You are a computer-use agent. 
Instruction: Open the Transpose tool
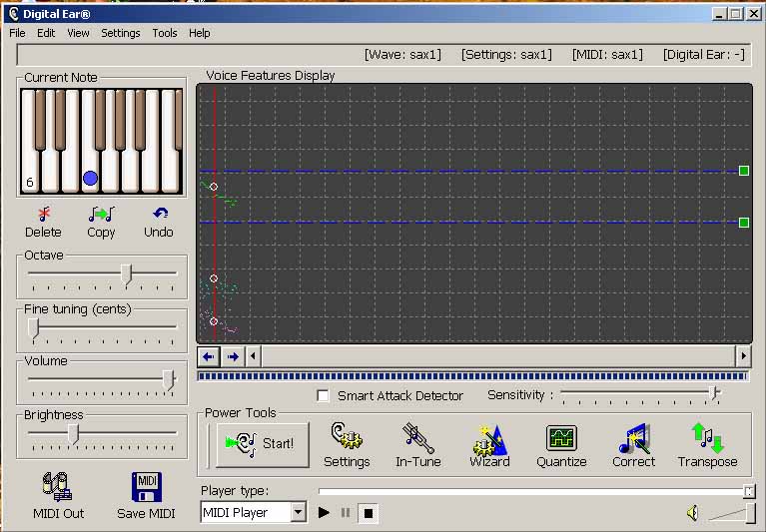(707, 438)
